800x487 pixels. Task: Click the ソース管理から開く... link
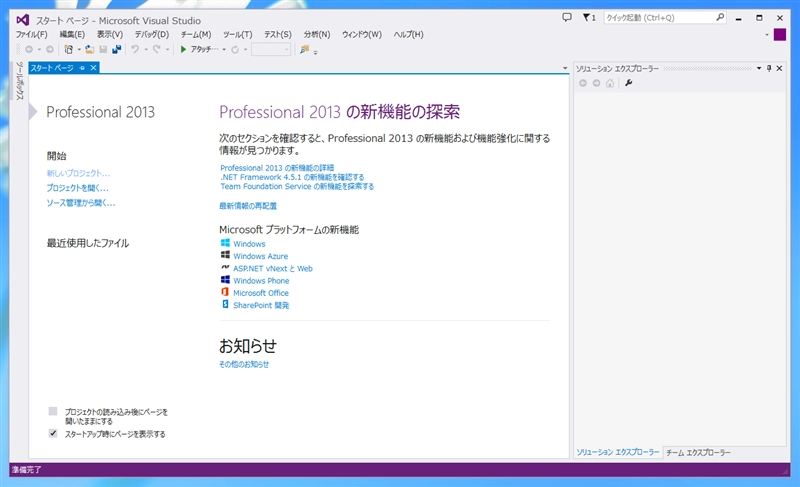pos(81,203)
